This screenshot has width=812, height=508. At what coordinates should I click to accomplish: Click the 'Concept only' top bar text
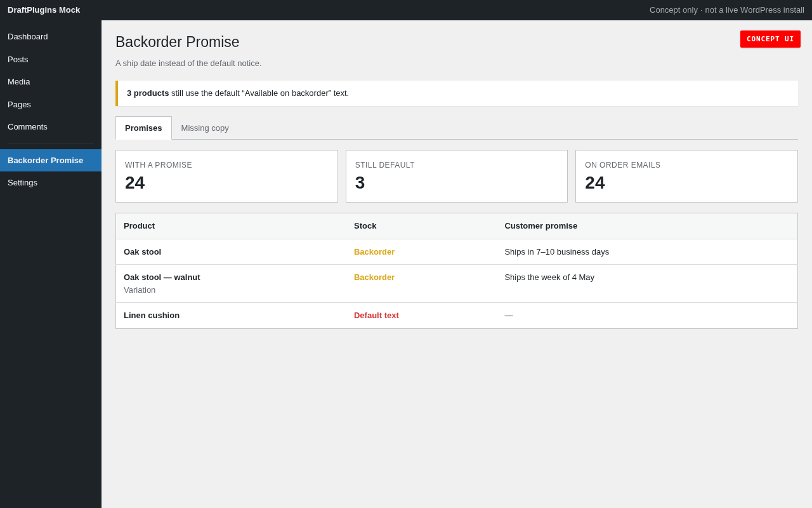[x=727, y=10]
